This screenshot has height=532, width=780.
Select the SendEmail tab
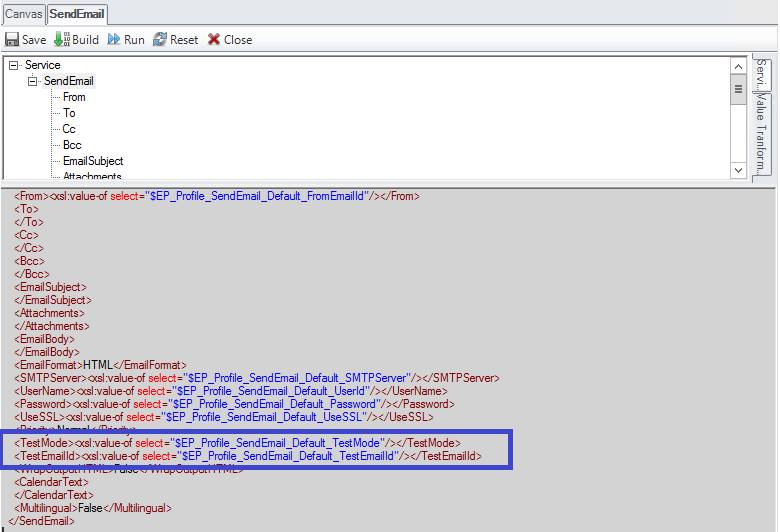(x=77, y=14)
